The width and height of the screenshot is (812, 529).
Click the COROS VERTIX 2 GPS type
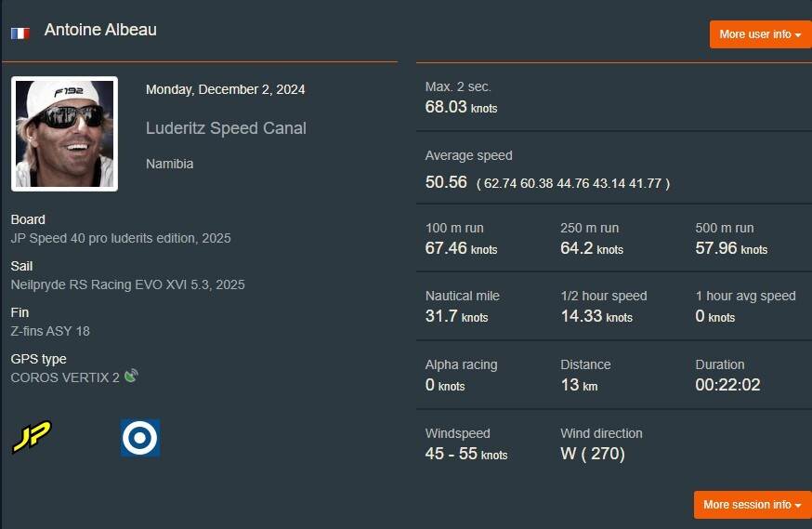(66, 377)
